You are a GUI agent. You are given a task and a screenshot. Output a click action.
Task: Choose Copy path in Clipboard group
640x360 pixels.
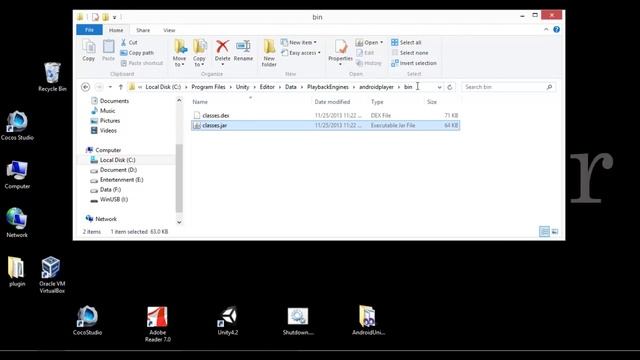(x=137, y=53)
